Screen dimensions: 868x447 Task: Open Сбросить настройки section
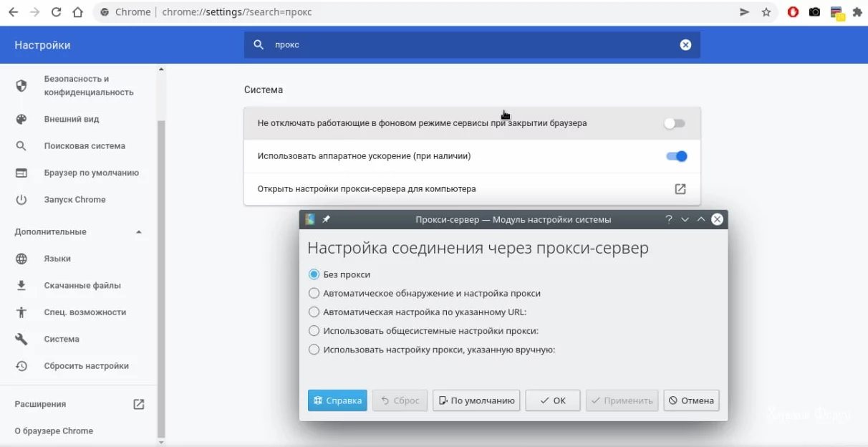tap(77, 365)
